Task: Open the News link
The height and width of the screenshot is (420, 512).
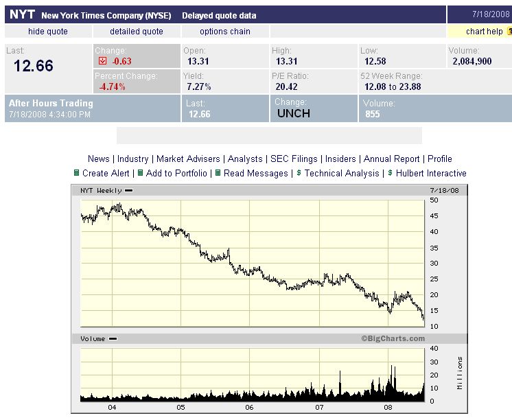Action: (x=98, y=159)
